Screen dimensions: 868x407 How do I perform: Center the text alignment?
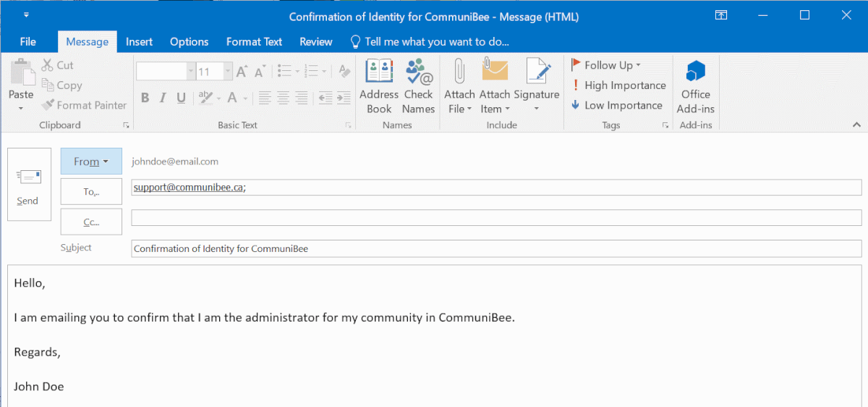[x=283, y=97]
